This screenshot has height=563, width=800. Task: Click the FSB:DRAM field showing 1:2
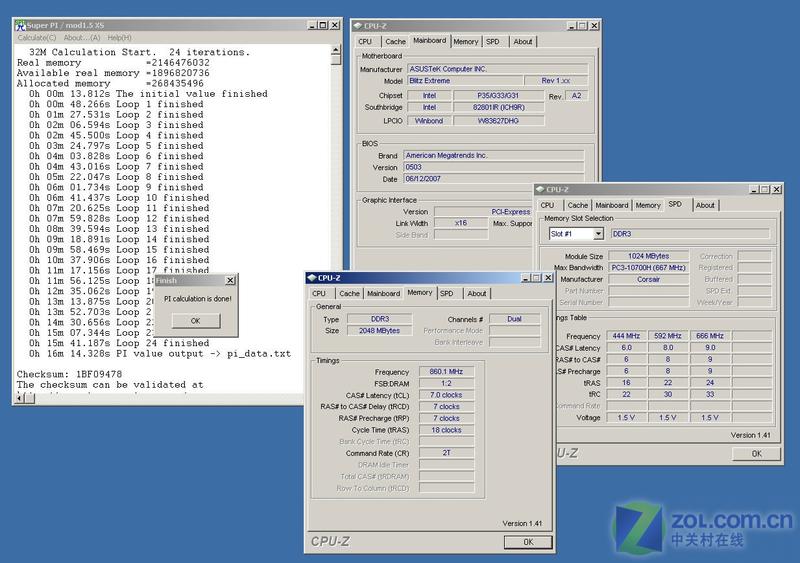pos(446,383)
